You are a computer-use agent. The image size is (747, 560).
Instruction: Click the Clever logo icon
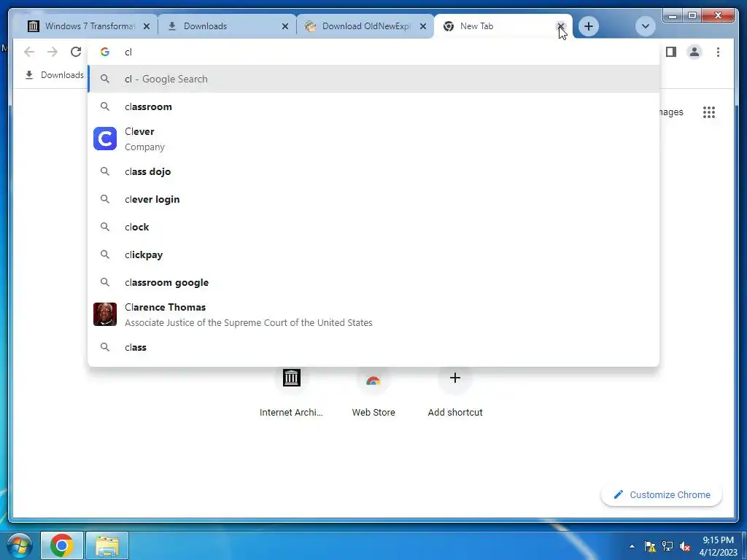[x=105, y=139]
